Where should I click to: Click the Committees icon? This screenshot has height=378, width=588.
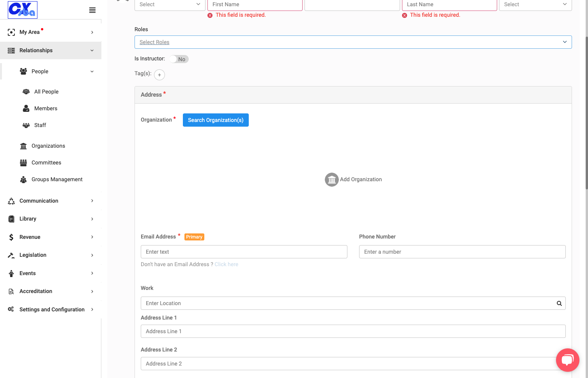pyautogui.click(x=23, y=163)
